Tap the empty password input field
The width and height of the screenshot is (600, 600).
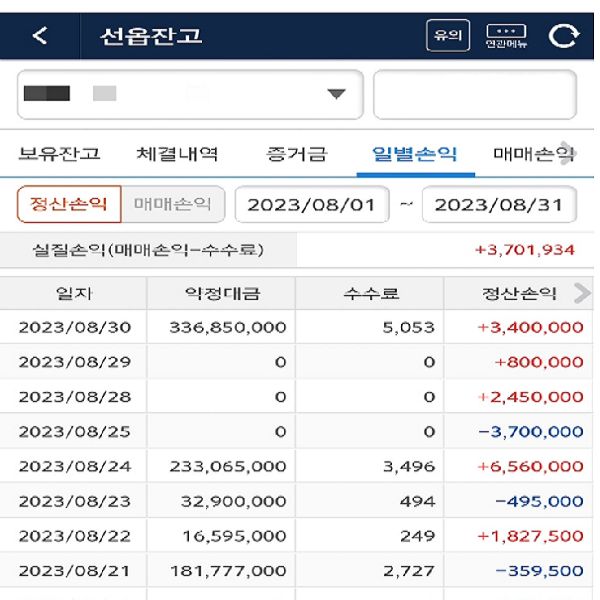475,95
